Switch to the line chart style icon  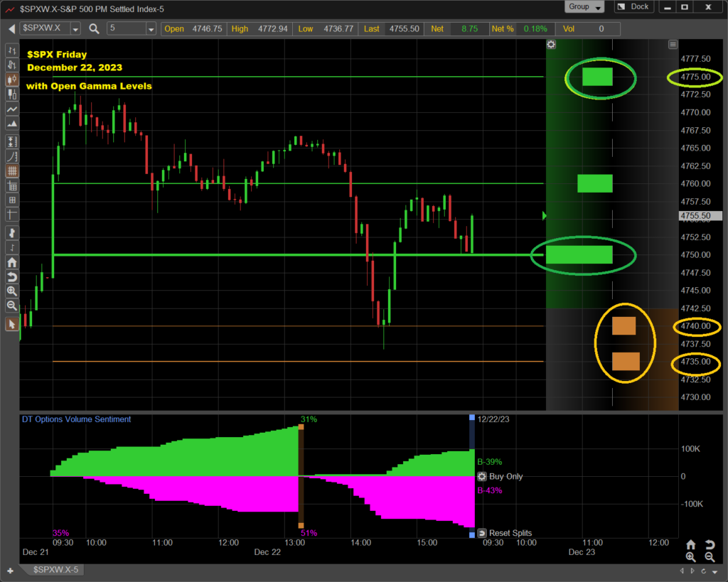point(11,110)
